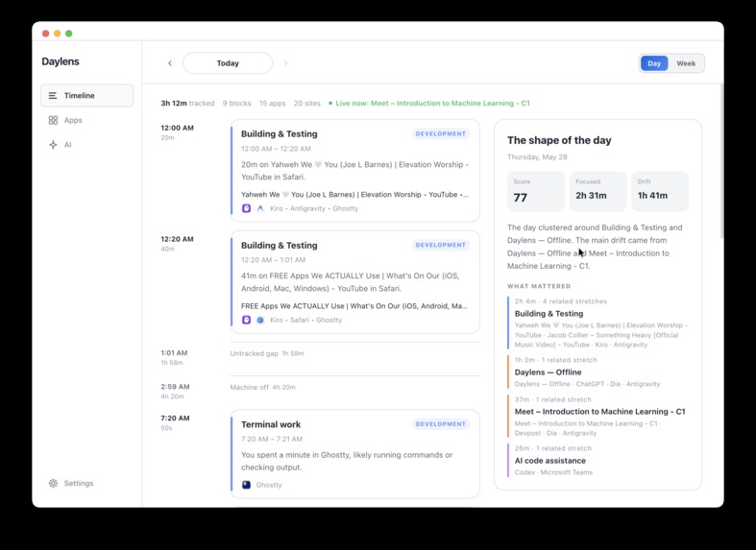Open the Terminal work block title

271,424
